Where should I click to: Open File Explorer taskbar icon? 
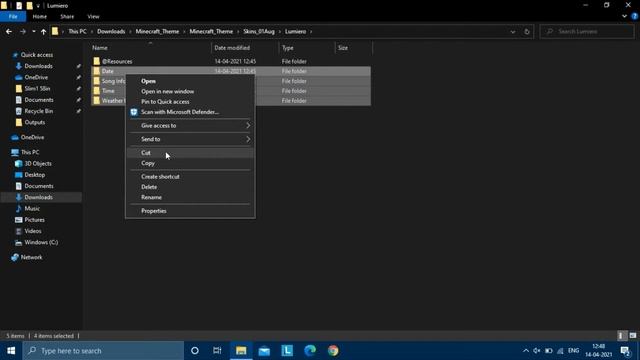pyautogui.click(x=241, y=351)
